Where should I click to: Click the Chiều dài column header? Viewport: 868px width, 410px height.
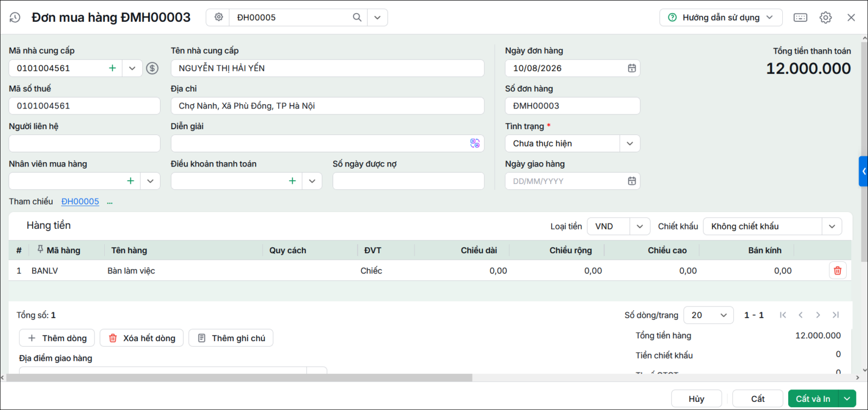pos(479,251)
